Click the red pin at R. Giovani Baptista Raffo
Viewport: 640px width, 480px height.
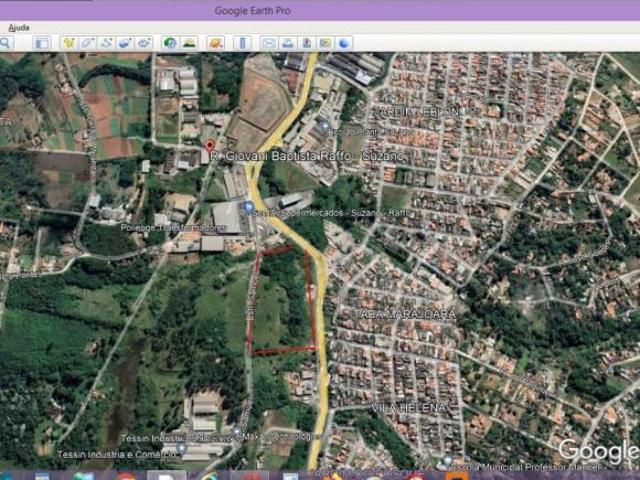209,145
